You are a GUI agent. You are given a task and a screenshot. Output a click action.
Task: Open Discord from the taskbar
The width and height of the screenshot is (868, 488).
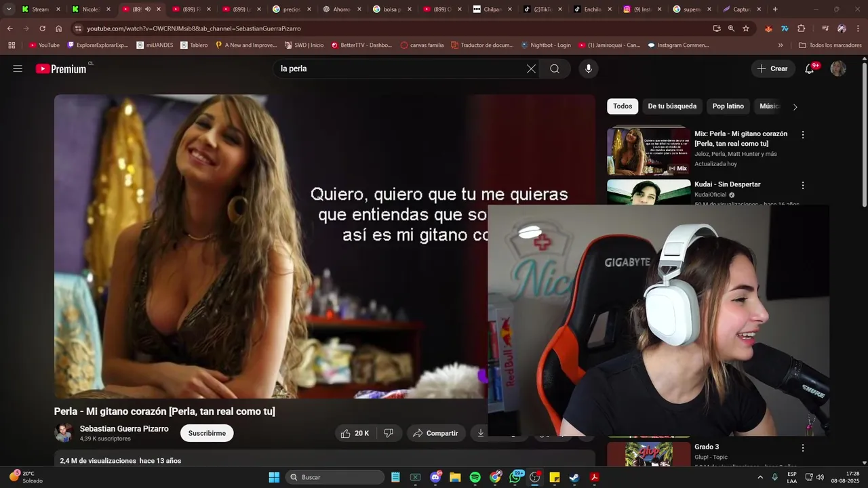[435, 477]
